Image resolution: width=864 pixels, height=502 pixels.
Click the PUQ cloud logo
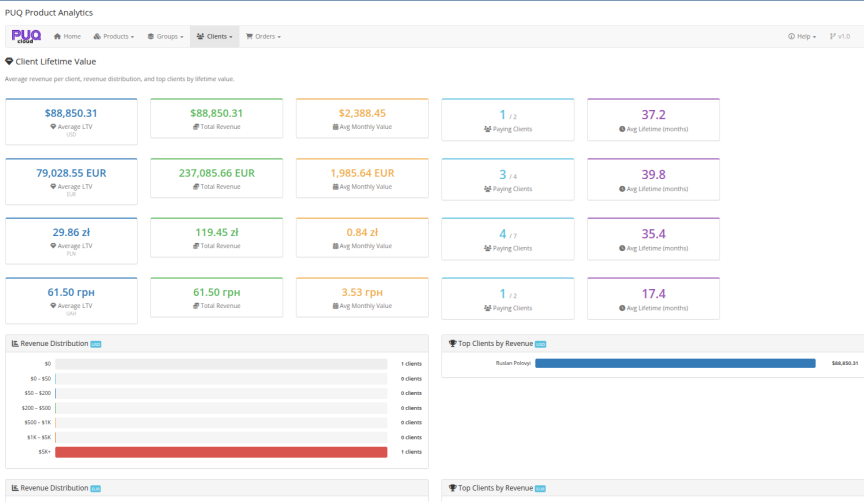(x=25, y=36)
